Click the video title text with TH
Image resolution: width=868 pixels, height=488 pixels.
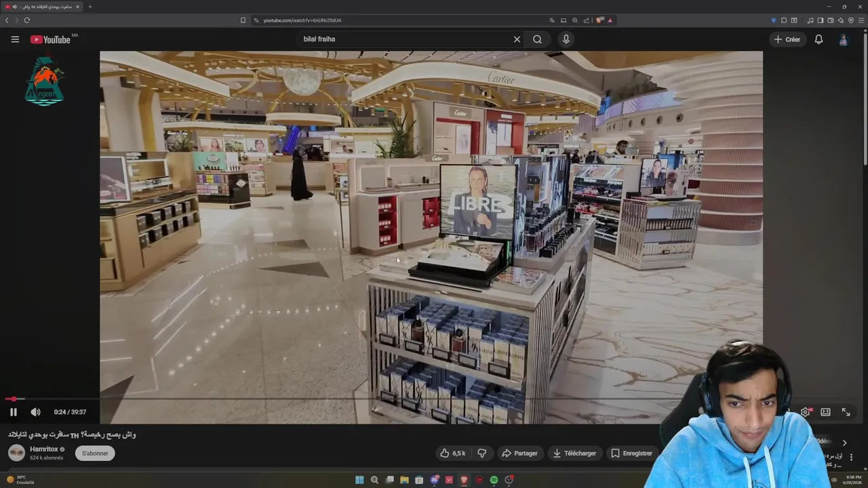click(x=72, y=434)
